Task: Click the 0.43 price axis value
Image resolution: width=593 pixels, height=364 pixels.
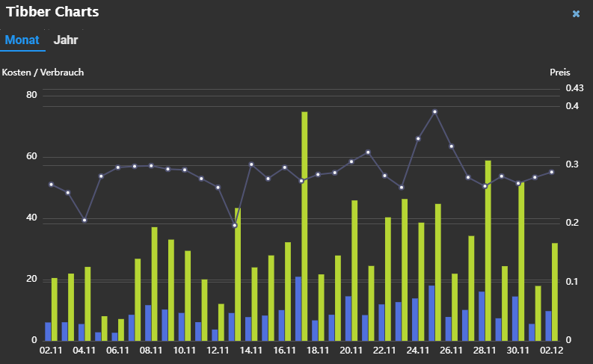Action: 574,88
